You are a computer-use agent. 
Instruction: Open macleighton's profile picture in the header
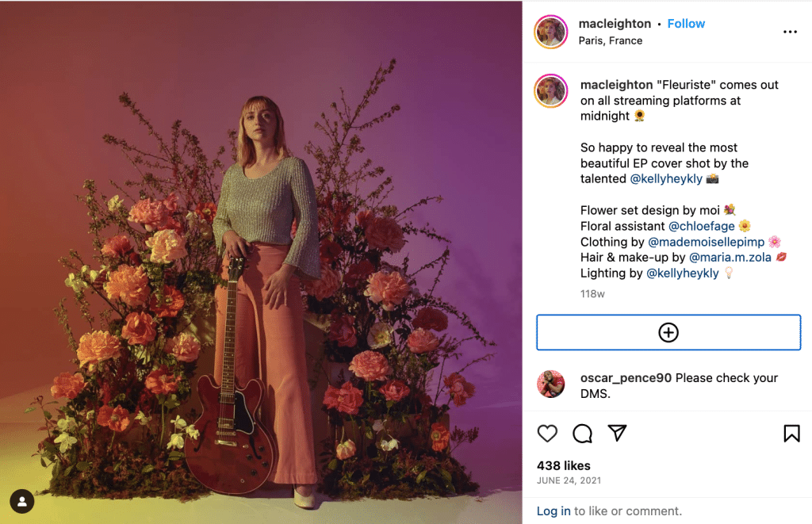click(x=550, y=32)
